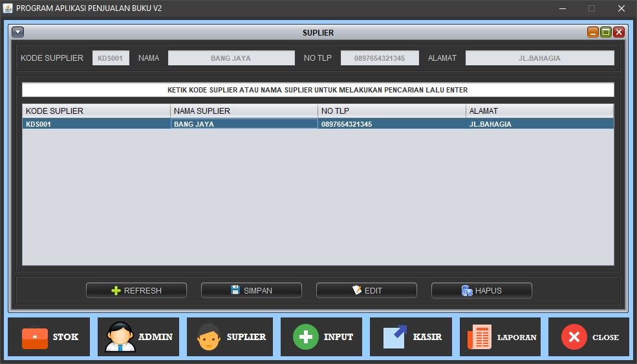Screen dimensions: 637x364
Task: Maximize the SUPLIER internal window
Action: [x=606, y=32]
